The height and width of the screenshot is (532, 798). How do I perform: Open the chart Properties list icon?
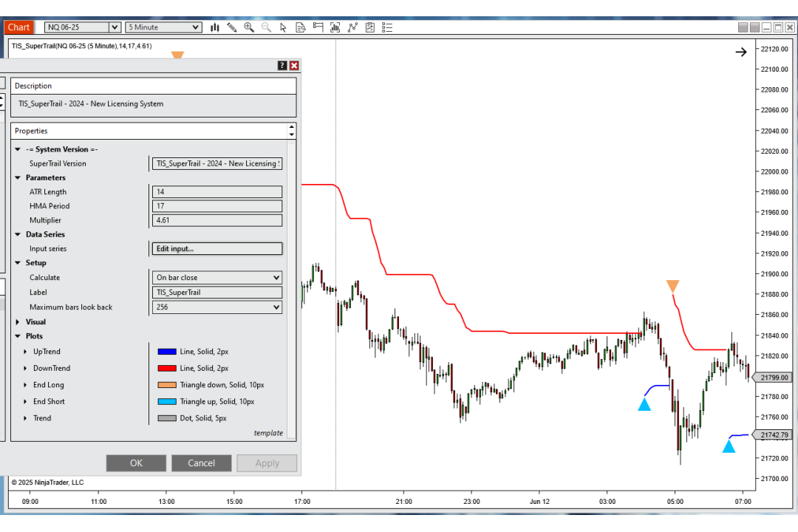pyautogui.click(x=387, y=27)
